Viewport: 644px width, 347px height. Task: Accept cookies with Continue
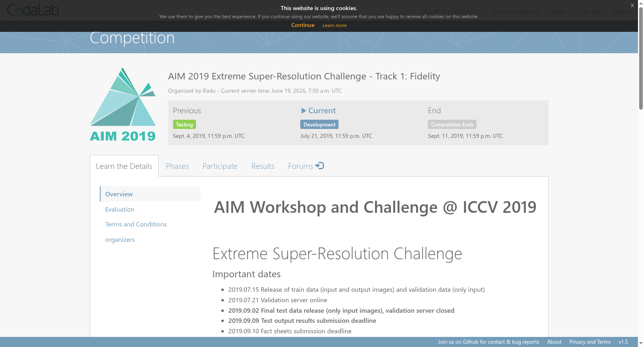303,25
